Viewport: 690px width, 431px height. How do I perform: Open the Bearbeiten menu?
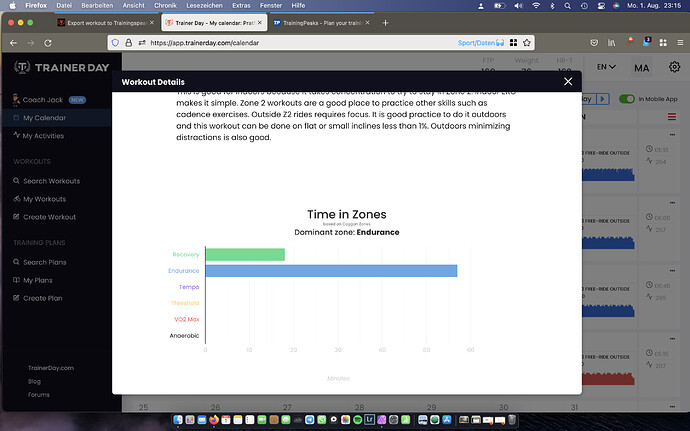tap(97, 5)
